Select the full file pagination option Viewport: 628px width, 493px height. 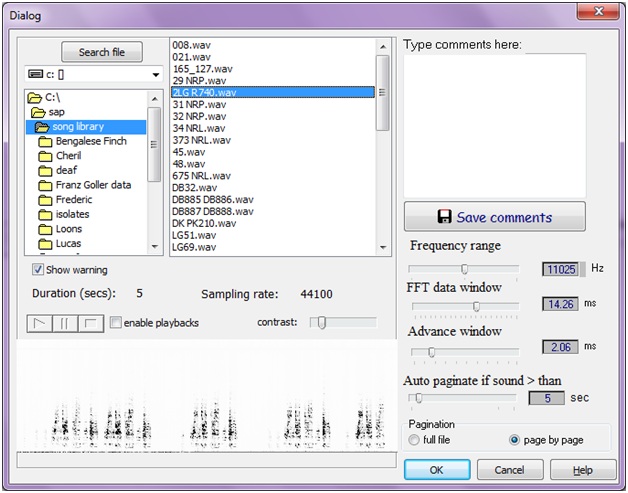click(x=414, y=440)
